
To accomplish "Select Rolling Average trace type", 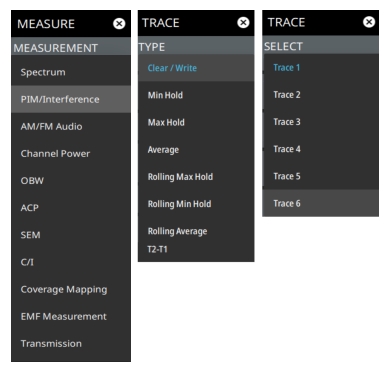I will pyautogui.click(x=196, y=231).
